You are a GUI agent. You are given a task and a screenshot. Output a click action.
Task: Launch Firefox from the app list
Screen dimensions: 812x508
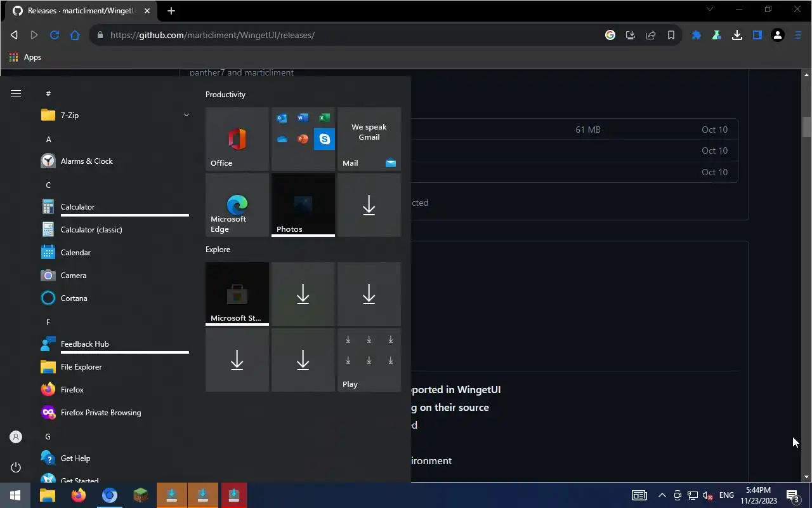pyautogui.click(x=115, y=390)
